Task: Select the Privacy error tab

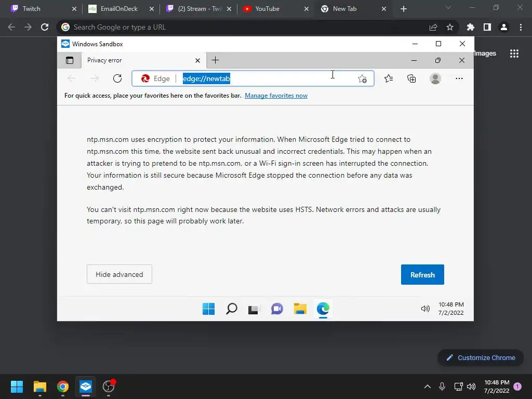Action: (143, 60)
